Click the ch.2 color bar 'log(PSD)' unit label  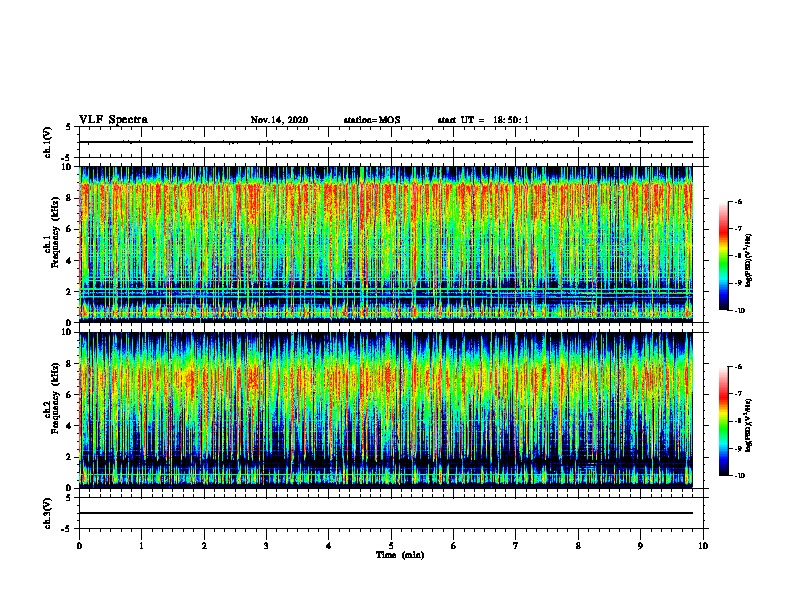coord(749,425)
